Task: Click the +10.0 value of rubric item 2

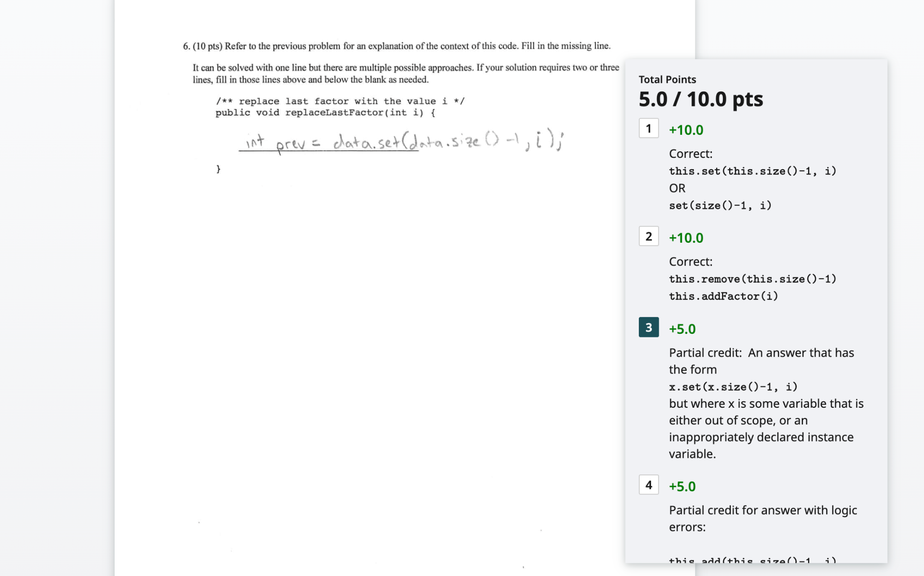Action: coord(686,238)
